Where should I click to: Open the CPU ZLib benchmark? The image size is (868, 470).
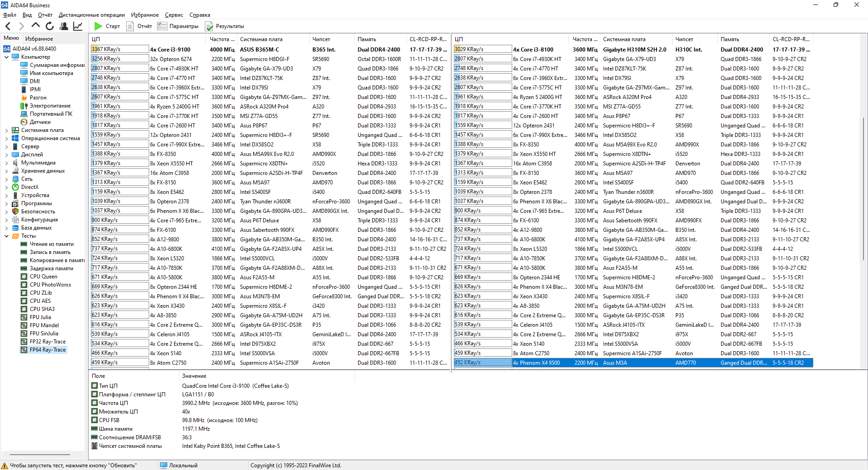pyautogui.click(x=37, y=293)
